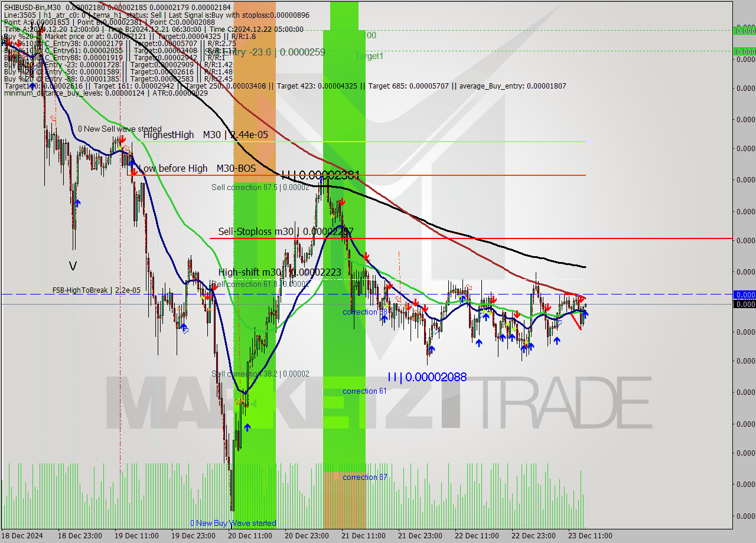Click the '22 Dec 23:00' time axis label
This screenshot has width=756, height=543.
click(x=533, y=536)
